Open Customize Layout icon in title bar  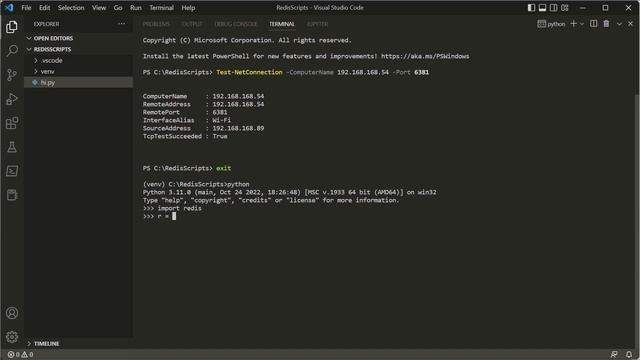point(564,8)
